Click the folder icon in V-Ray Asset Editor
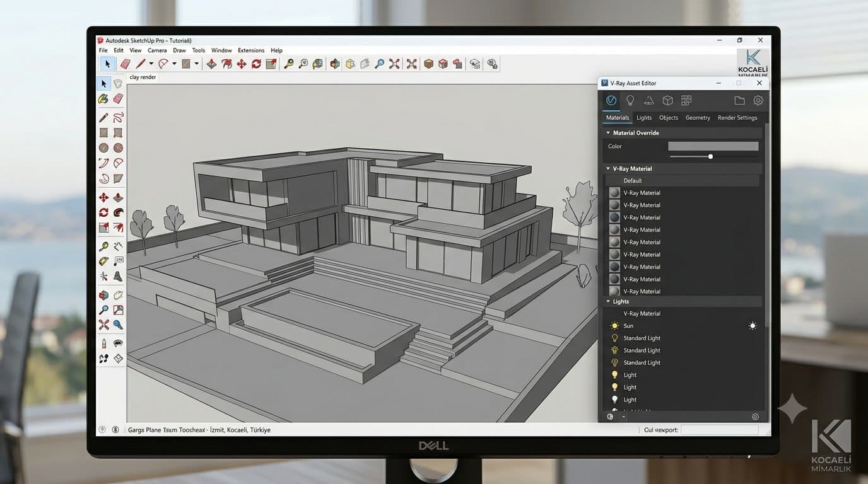 [x=739, y=100]
